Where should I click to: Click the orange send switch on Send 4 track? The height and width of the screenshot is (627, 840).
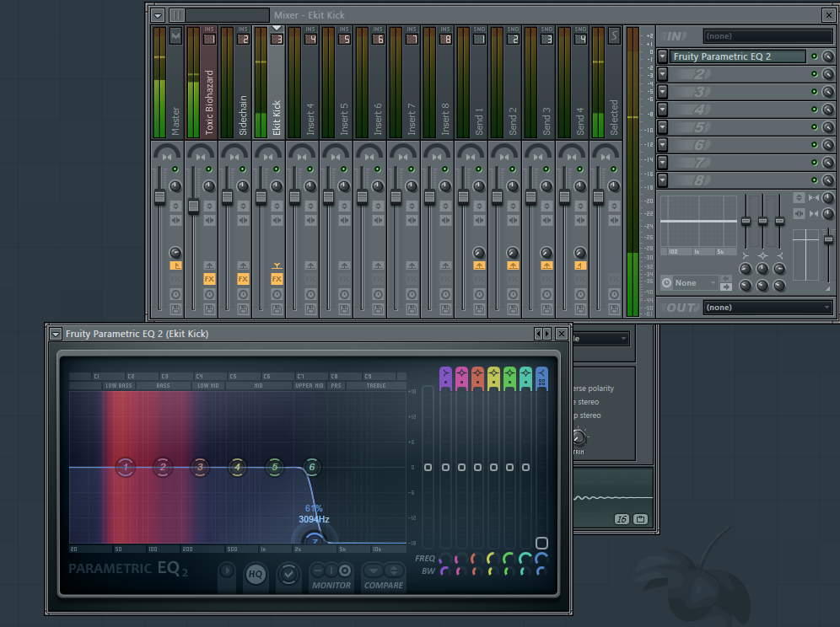580,265
